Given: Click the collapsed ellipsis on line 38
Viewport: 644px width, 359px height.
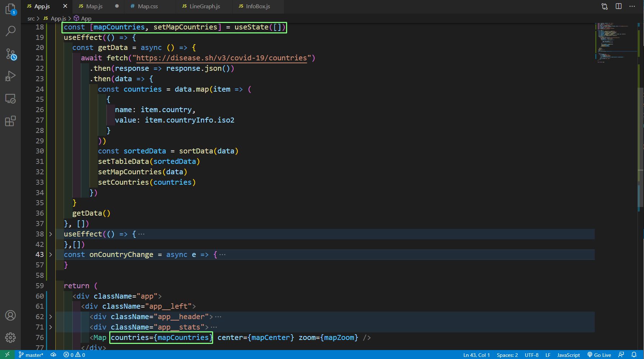Looking at the screenshot, I should point(141,234).
